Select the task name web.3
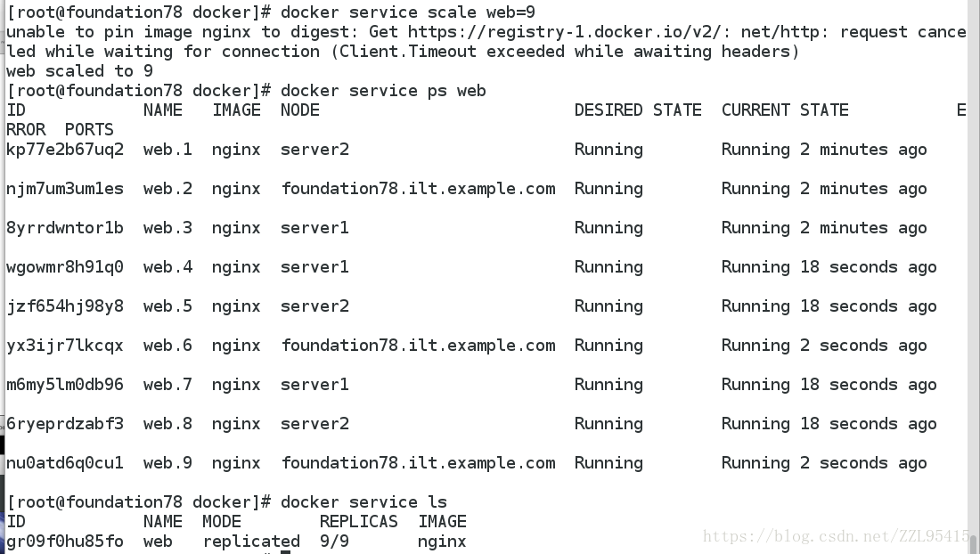This screenshot has height=554, width=980. pyautogui.click(x=167, y=228)
